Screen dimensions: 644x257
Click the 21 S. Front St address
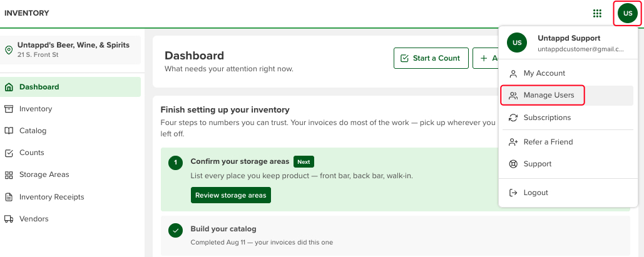coord(38,54)
